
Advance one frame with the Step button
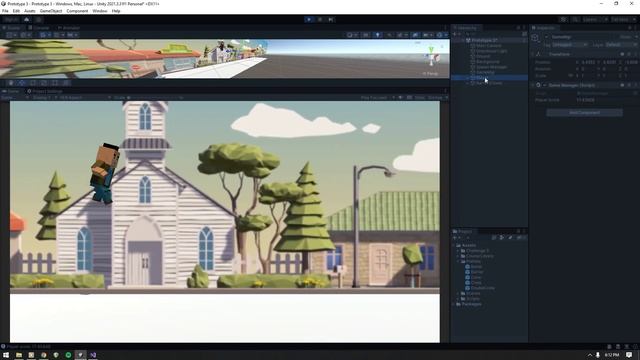pyautogui.click(x=331, y=19)
